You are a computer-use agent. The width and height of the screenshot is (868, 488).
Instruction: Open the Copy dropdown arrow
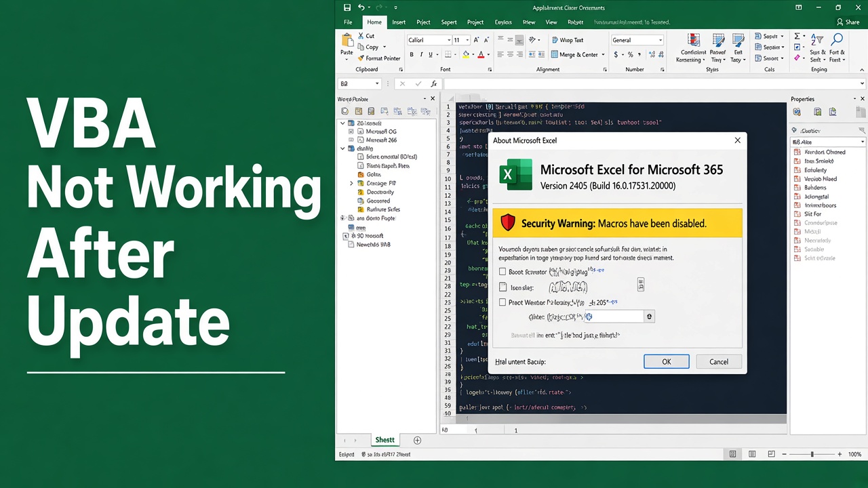[x=384, y=47]
